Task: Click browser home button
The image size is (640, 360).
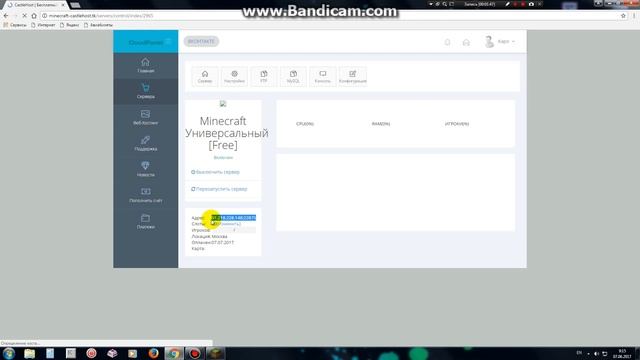Action: pos(34,16)
